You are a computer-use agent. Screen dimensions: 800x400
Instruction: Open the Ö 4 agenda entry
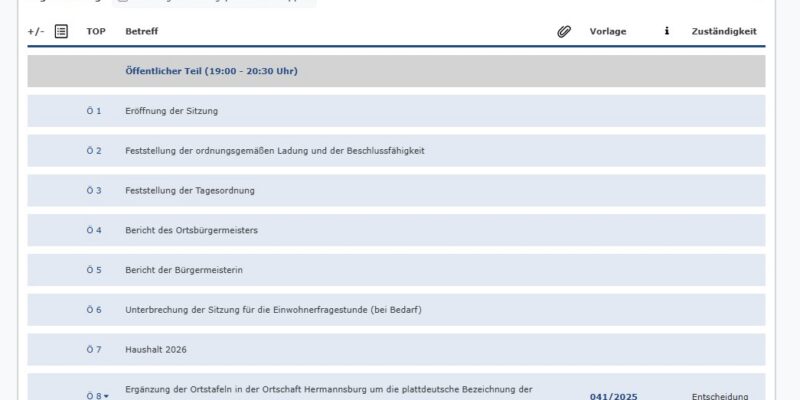[x=94, y=230]
